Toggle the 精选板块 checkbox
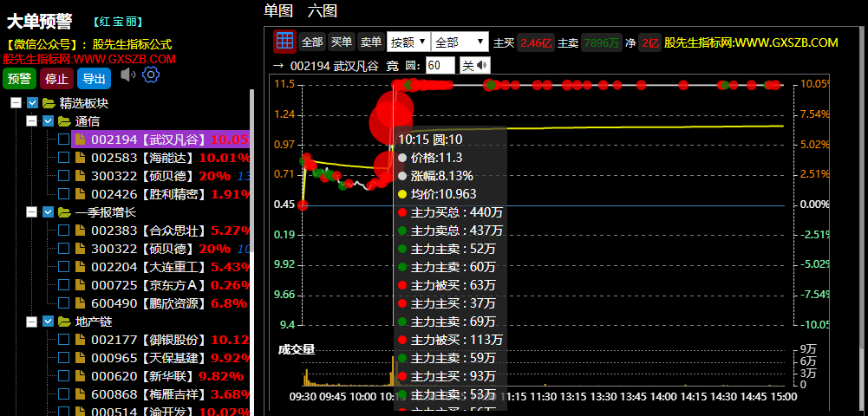This screenshot has height=416, width=868. tap(33, 103)
